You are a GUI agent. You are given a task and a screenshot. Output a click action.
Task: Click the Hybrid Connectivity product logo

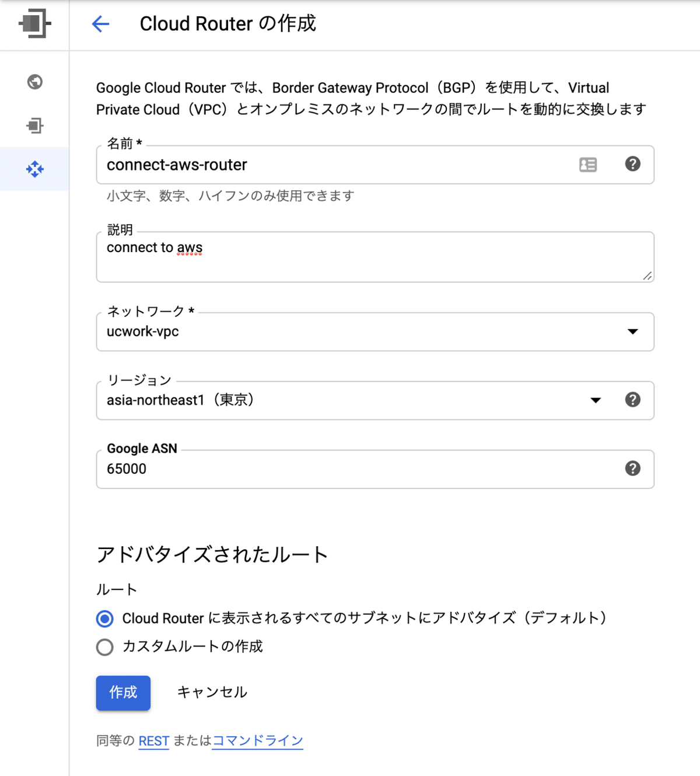(34, 23)
